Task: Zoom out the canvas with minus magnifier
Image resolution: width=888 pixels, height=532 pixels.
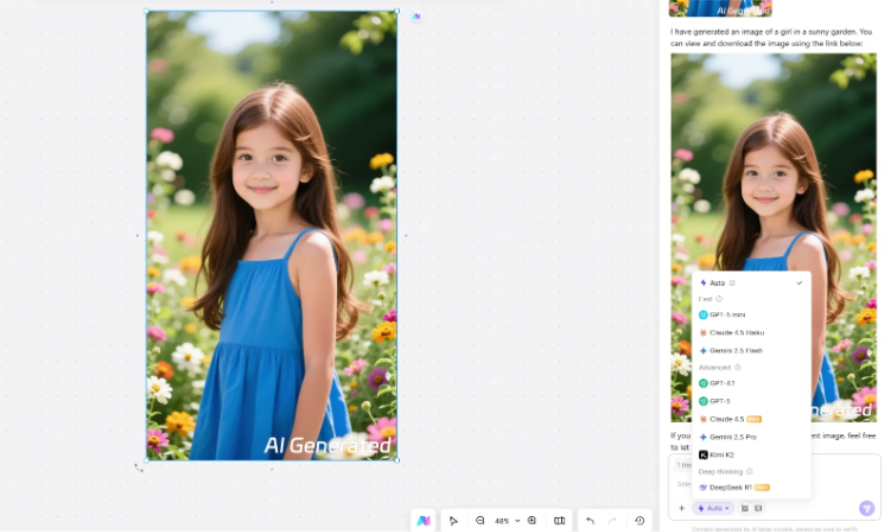Action: [x=480, y=521]
